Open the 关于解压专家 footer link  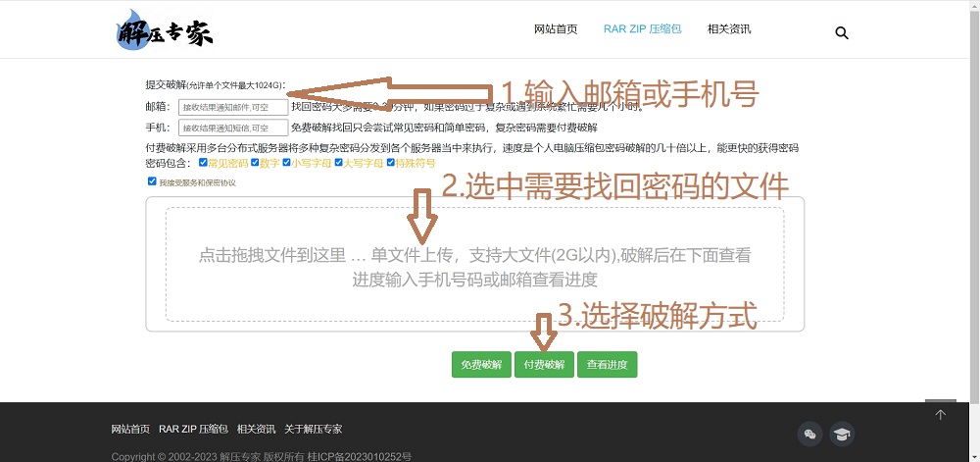point(314,430)
